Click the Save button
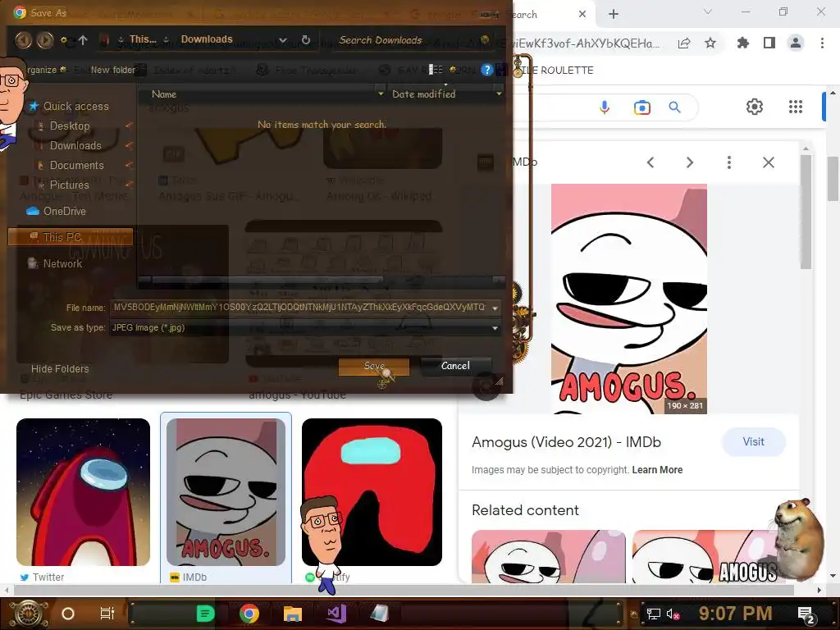Viewport: 840px width, 630px height. pos(374,367)
